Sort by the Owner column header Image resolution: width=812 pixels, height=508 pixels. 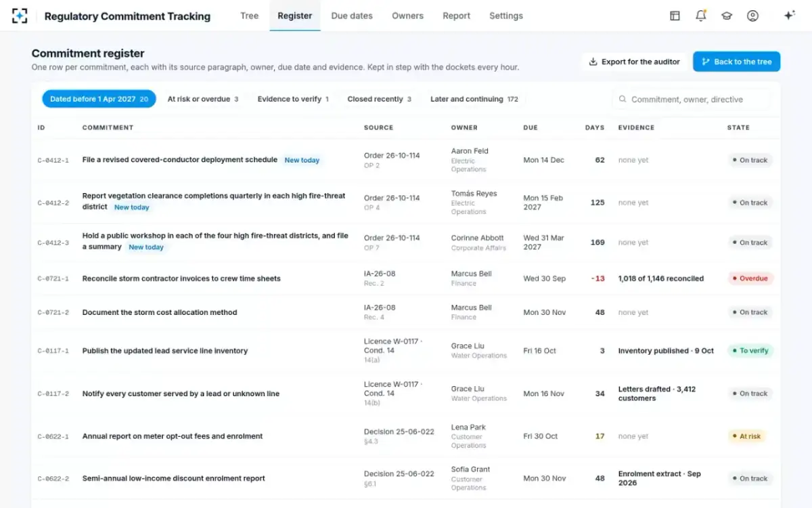tap(464, 127)
